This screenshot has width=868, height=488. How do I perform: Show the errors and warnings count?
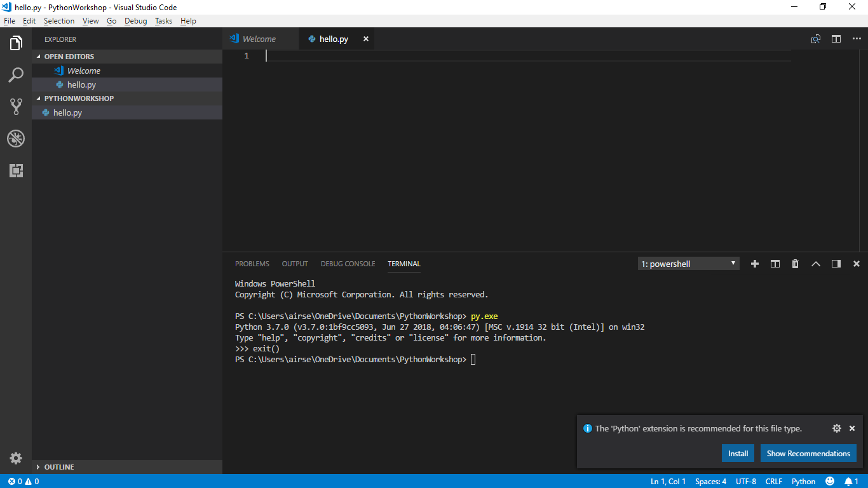point(24,481)
